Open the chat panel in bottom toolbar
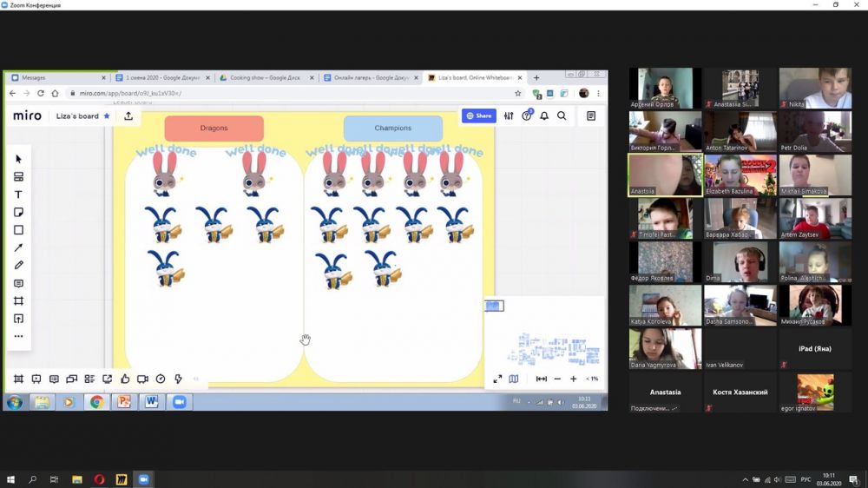The width and height of the screenshot is (868, 488). [x=71, y=379]
